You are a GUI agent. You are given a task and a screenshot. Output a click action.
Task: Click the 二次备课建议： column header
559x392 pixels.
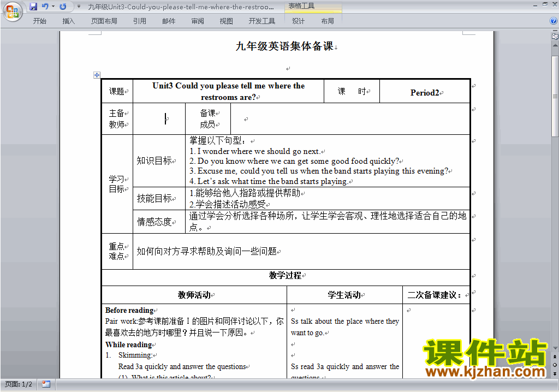[x=436, y=295]
